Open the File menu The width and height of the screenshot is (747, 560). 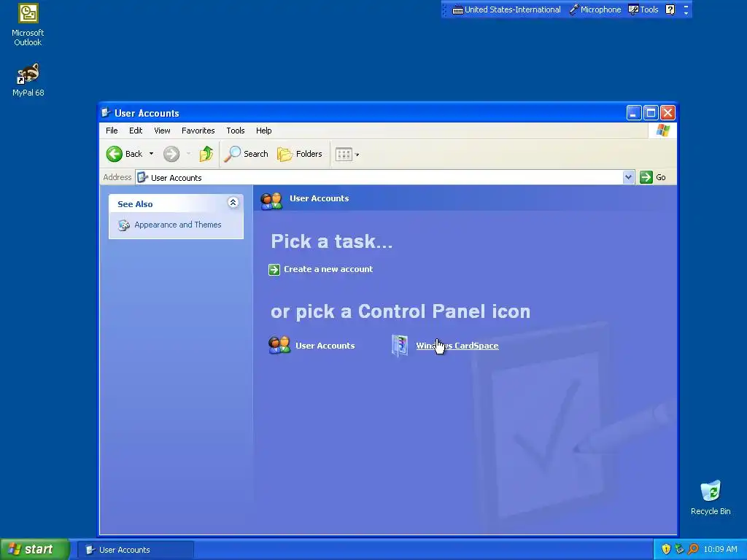point(112,131)
